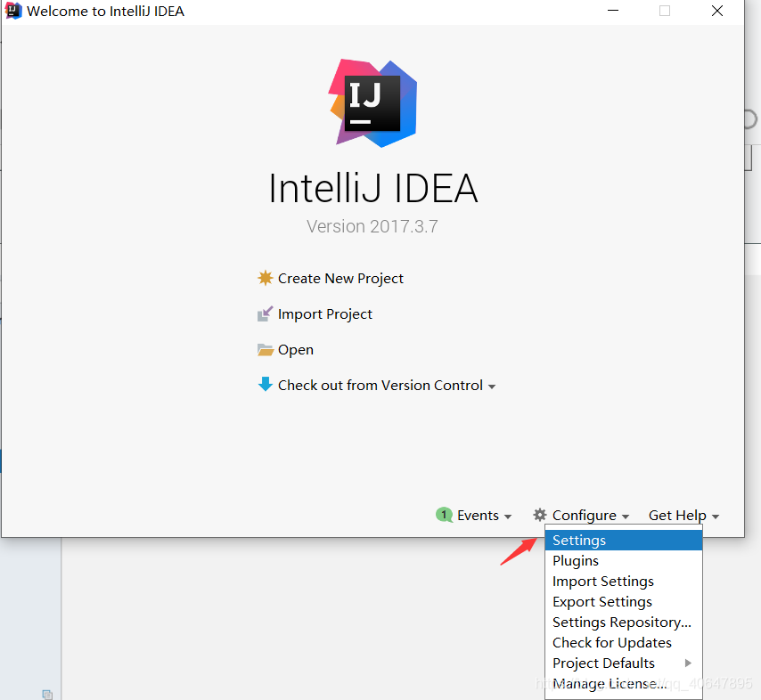
Task: Click the Open link
Action: (296, 350)
